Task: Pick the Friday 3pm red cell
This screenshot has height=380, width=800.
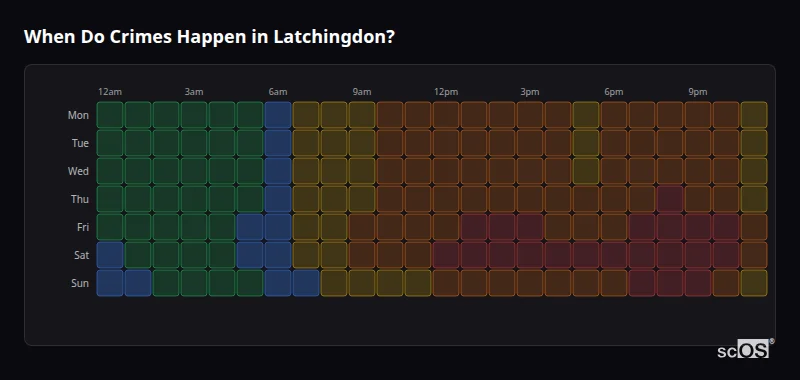Action: click(x=530, y=227)
